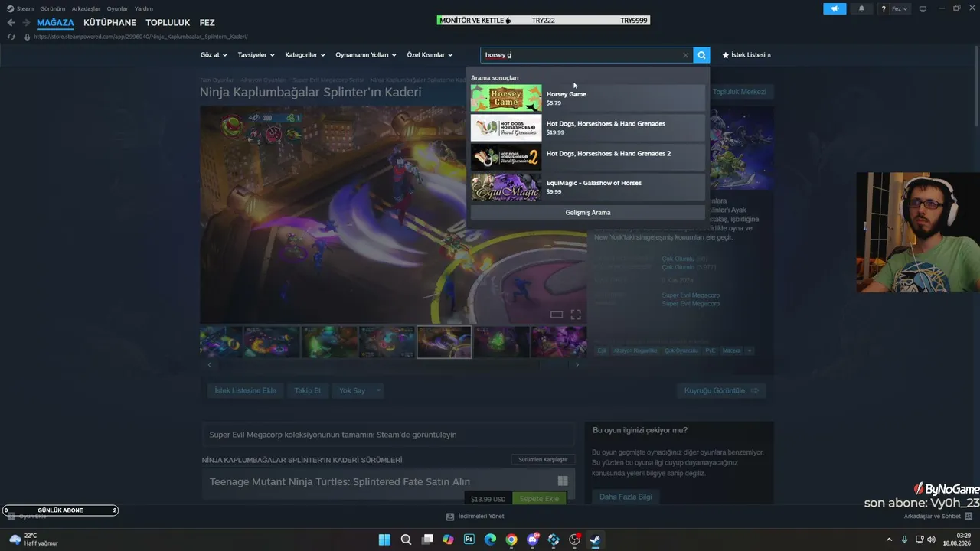
Task: Open İndirmeleri Yönet downloads manager
Action: [475, 517]
